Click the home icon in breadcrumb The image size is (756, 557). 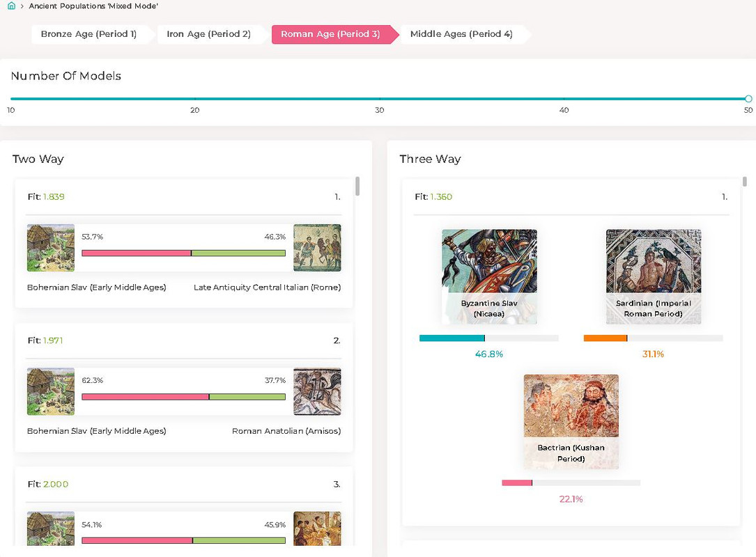coord(12,6)
